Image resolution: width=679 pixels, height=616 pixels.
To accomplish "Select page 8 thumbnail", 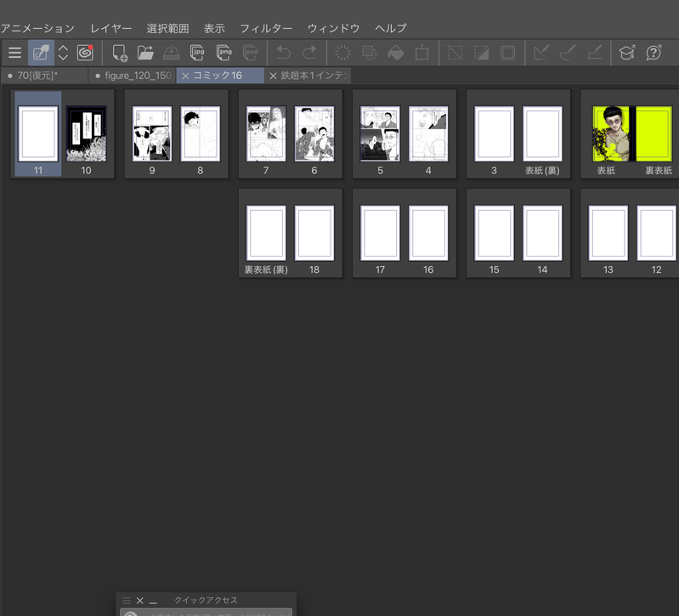I will [x=200, y=133].
